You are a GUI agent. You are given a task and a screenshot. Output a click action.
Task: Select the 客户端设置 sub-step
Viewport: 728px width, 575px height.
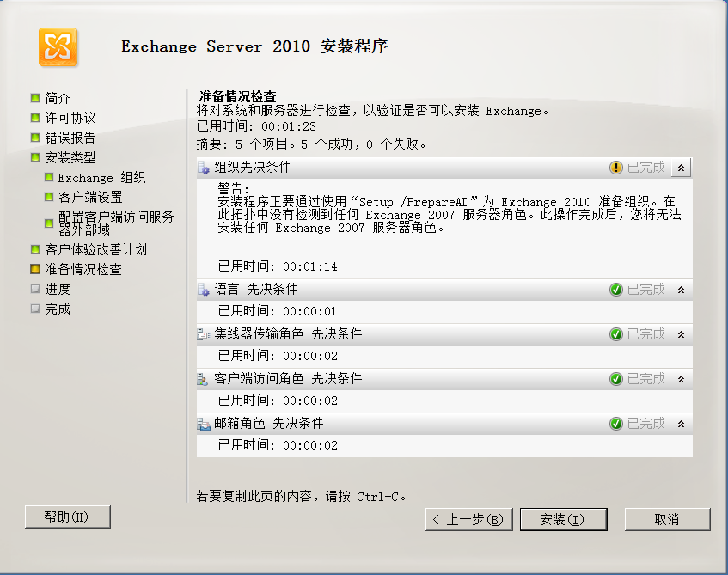coord(90,198)
